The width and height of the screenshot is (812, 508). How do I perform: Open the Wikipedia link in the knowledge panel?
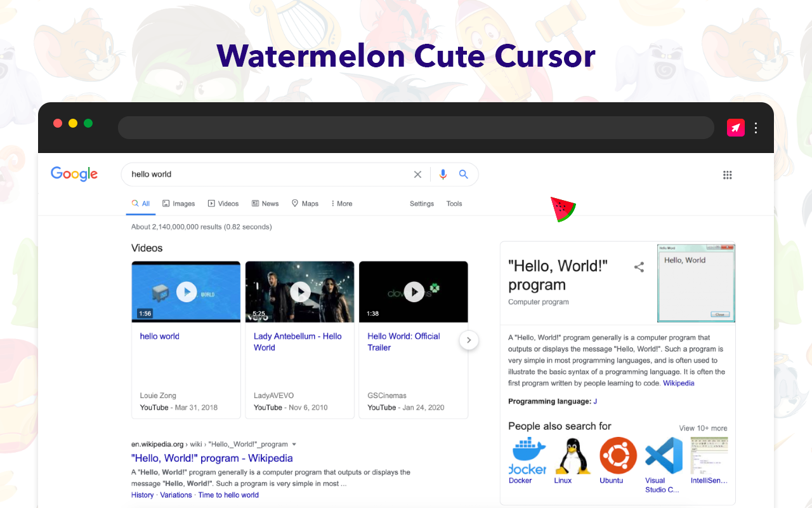(x=679, y=383)
